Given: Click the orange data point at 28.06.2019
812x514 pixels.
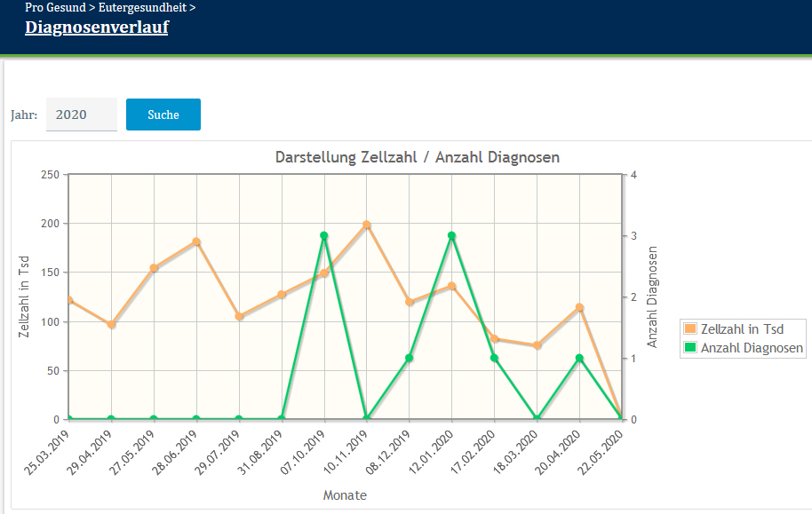Looking at the screenshot, I should pos(196,242).
